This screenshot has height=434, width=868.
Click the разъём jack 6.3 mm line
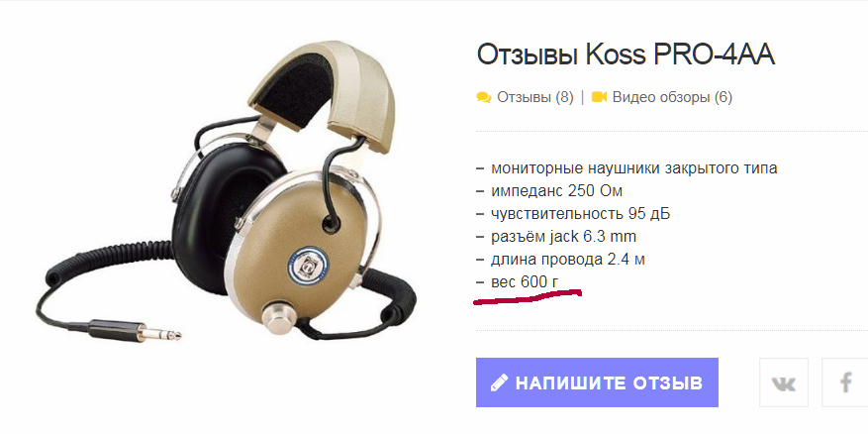(563, 237)
